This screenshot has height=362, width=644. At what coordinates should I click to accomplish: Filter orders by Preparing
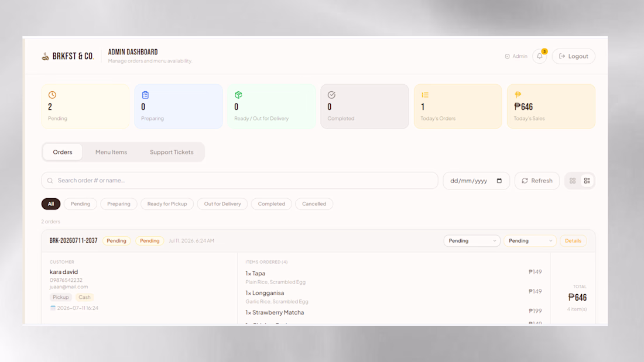click(119, 204)
